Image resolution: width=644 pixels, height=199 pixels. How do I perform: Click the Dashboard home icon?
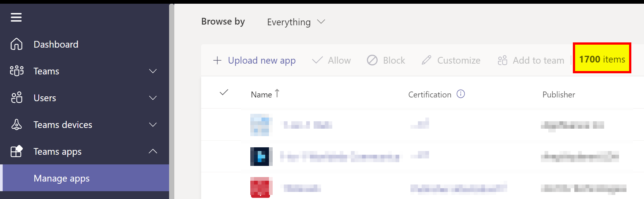click(16, 44)
